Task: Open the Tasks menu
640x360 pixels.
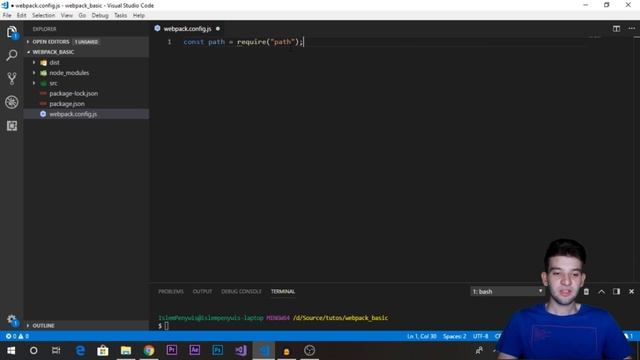Action: click(x=120, y=16)
